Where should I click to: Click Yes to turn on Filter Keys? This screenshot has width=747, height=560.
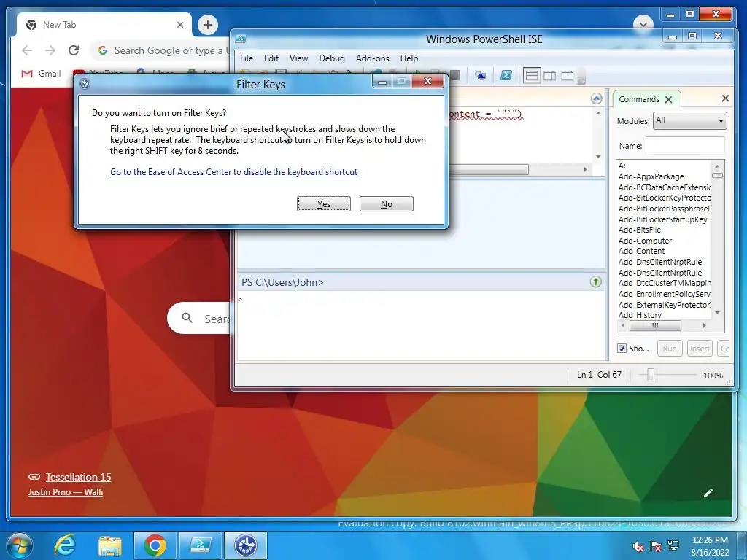pyautogui.click(x=324, y=204)
